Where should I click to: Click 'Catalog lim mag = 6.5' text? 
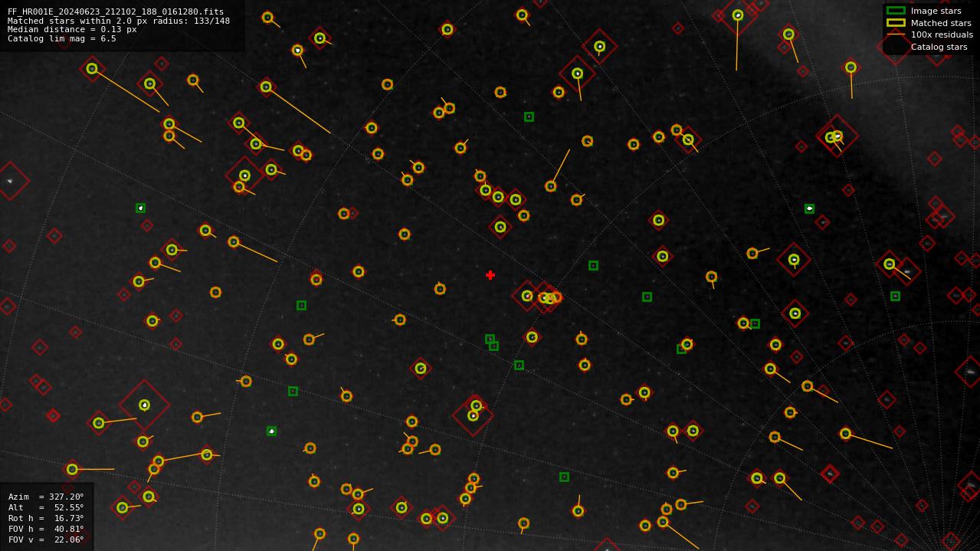[62, 38]
